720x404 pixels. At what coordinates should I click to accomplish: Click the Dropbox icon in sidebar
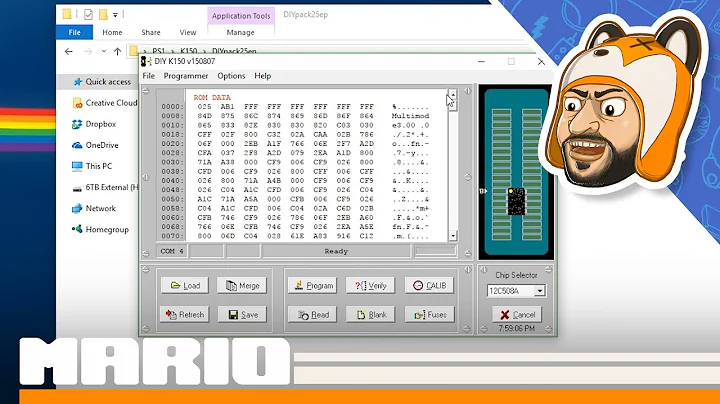[x=77, y=124]
